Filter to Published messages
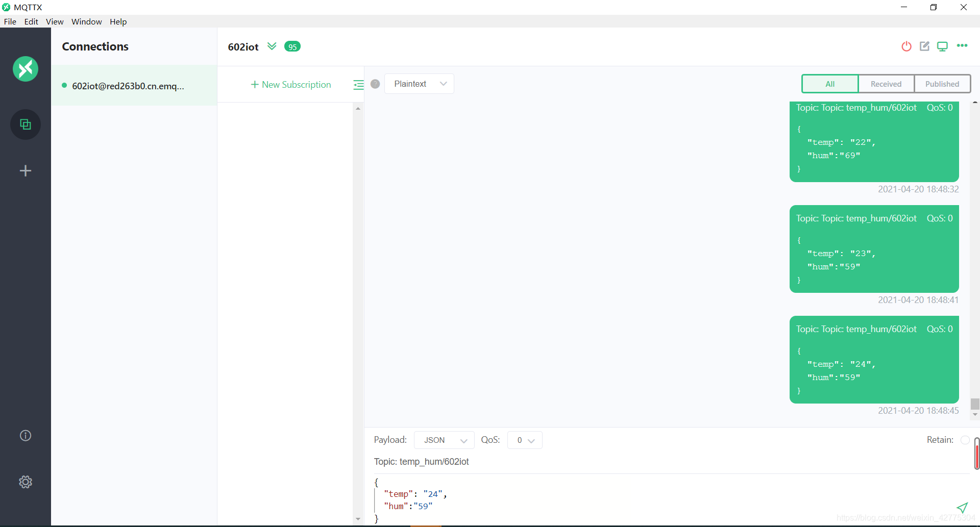Image resolution: width=980 pixels, height=527 pixels. point(942,84)
